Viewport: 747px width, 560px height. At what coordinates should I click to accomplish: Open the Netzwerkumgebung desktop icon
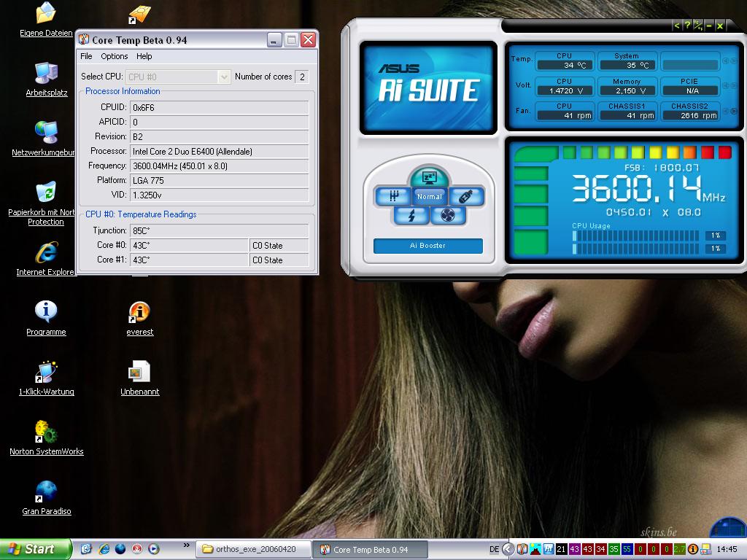43,139
